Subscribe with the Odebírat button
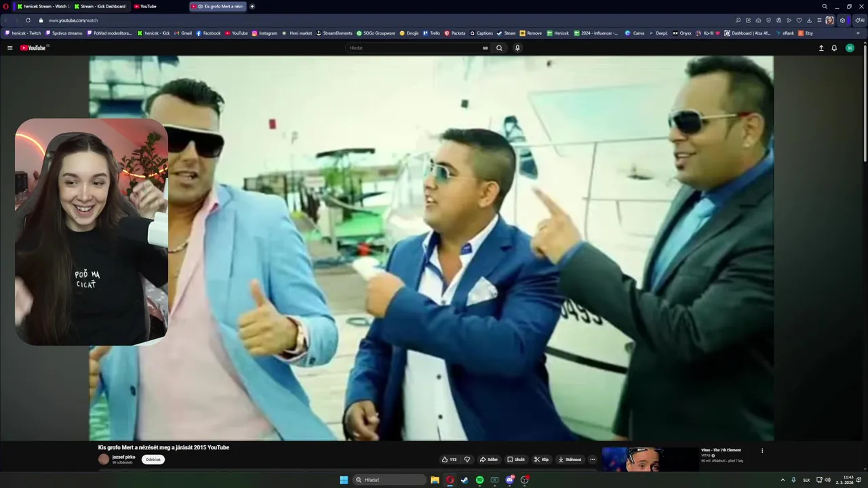This screenshot has height=488, width=868. (x=153, y=460)
